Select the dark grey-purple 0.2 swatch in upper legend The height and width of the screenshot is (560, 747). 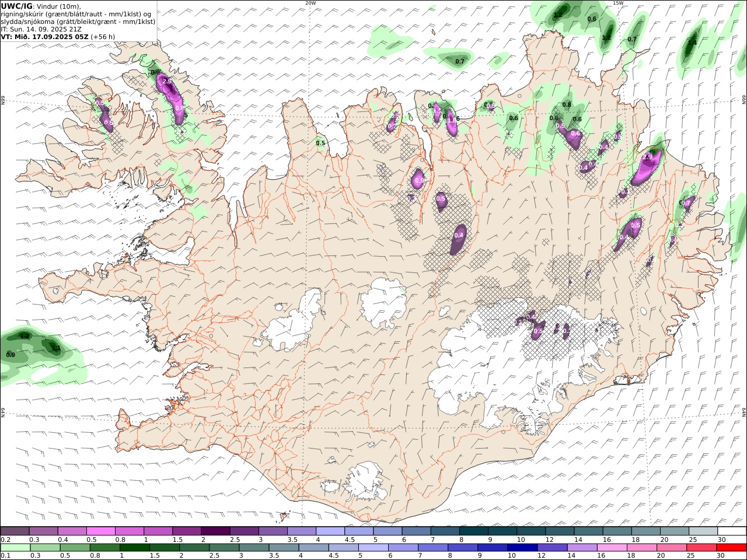click(x=15, y=531)
